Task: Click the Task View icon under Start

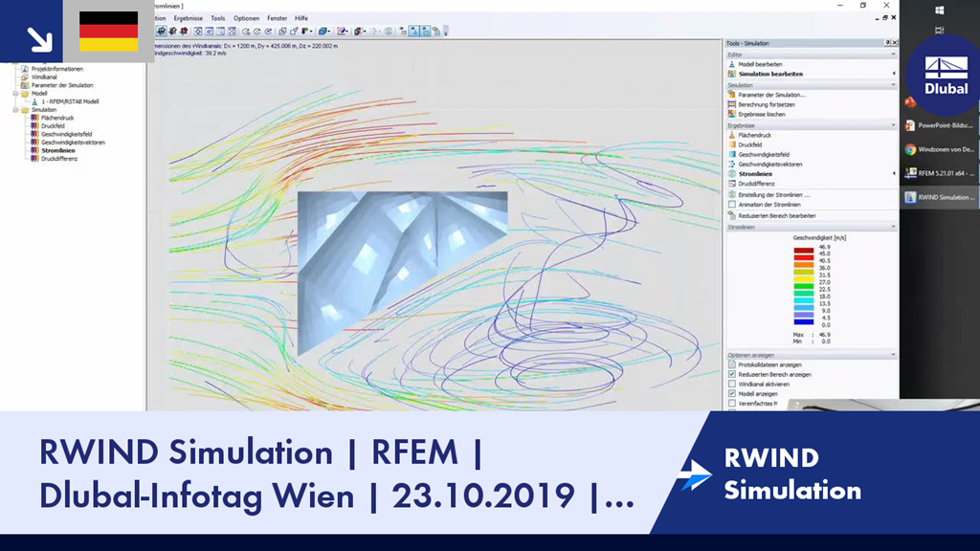Action: (x=940, y=30)
